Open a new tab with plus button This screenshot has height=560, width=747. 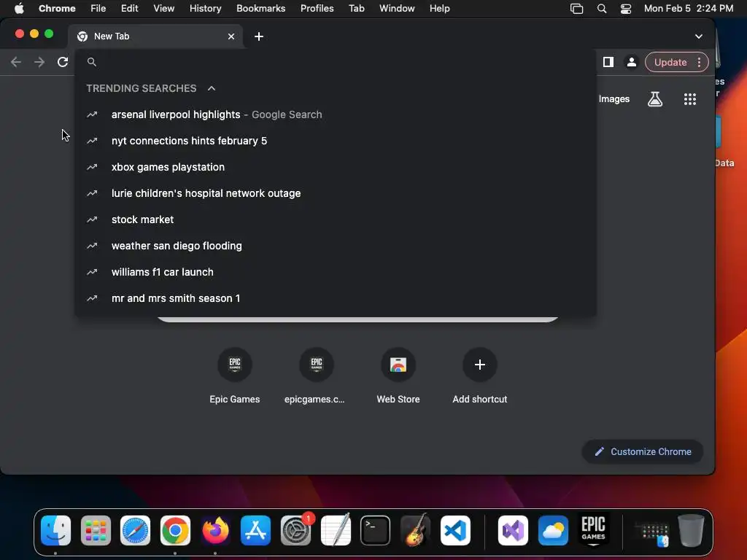259,36
